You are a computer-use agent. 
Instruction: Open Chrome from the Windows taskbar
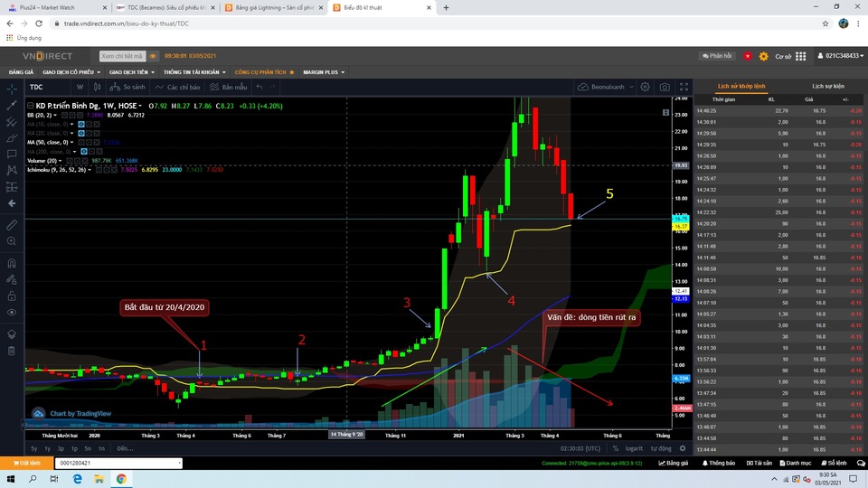121,479
